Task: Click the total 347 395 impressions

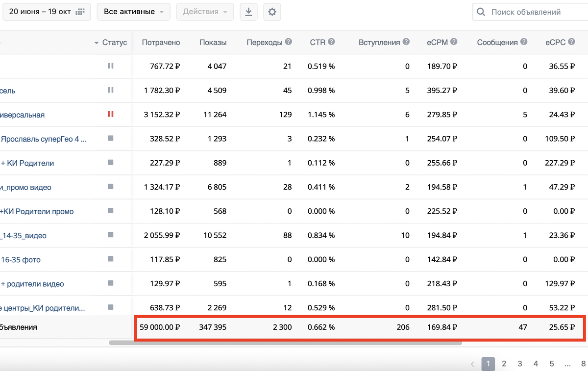Action: click(x=213, y=327)
